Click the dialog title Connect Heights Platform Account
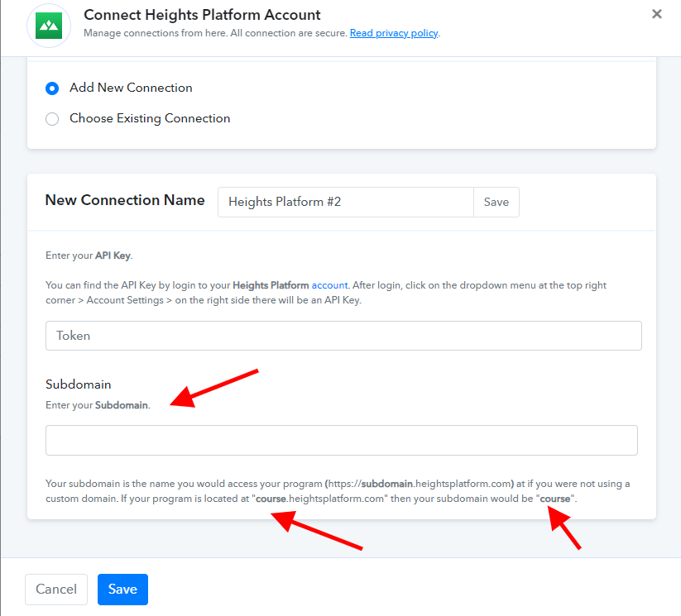Viewport: 681px width, 616px height. pyautogui.click(x=202, y=15)
